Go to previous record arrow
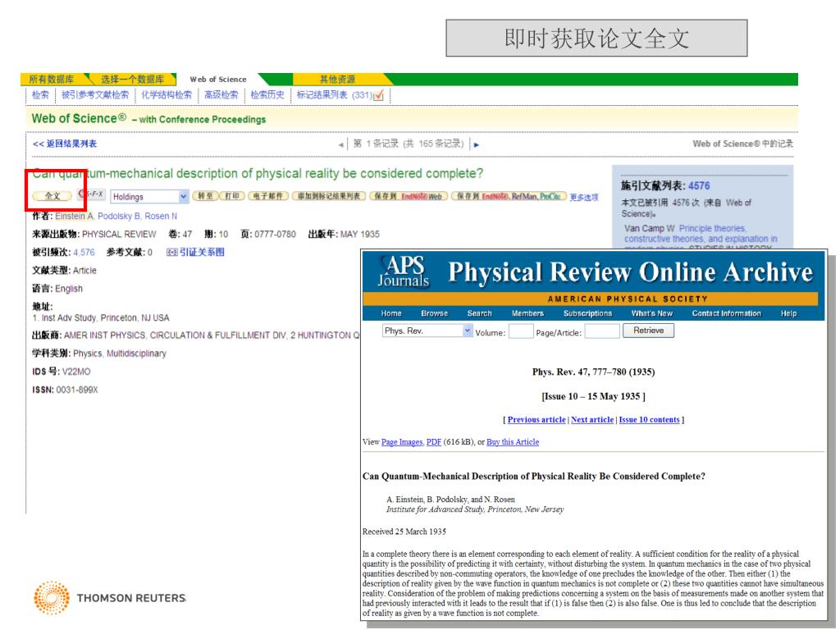Image resolution: width=840 pixels, height=630 pixels. coord(340,144)
